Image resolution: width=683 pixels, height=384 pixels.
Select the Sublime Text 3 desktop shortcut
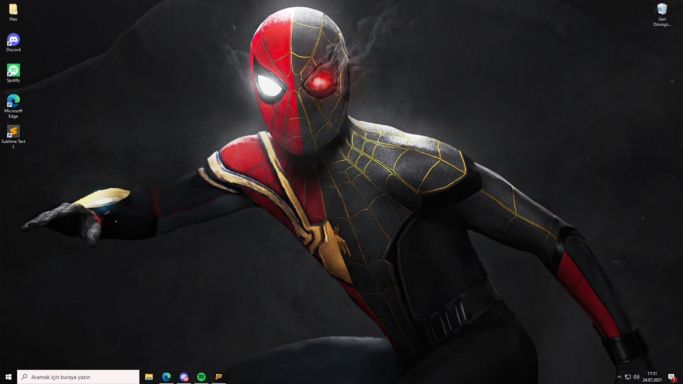tap(13, 137)
